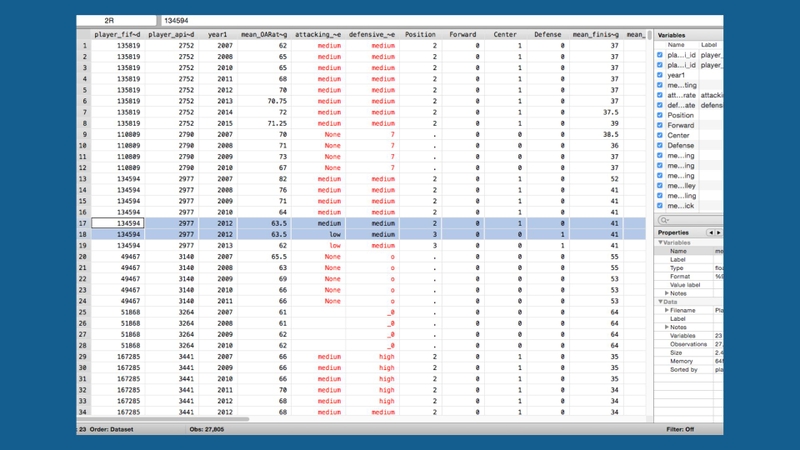800x450 pixels.
Task: Click the cell reference box showing 2R
Action: pos(116,20)
